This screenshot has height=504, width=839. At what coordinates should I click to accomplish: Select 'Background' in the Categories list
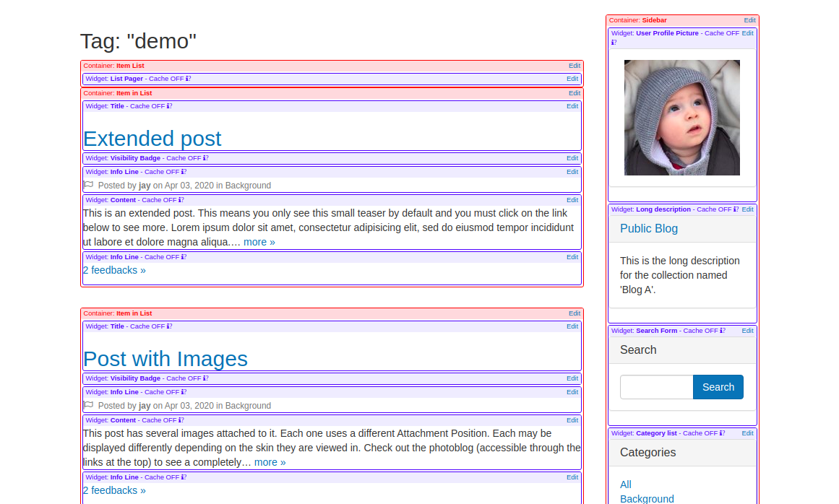tap(647, 499)
